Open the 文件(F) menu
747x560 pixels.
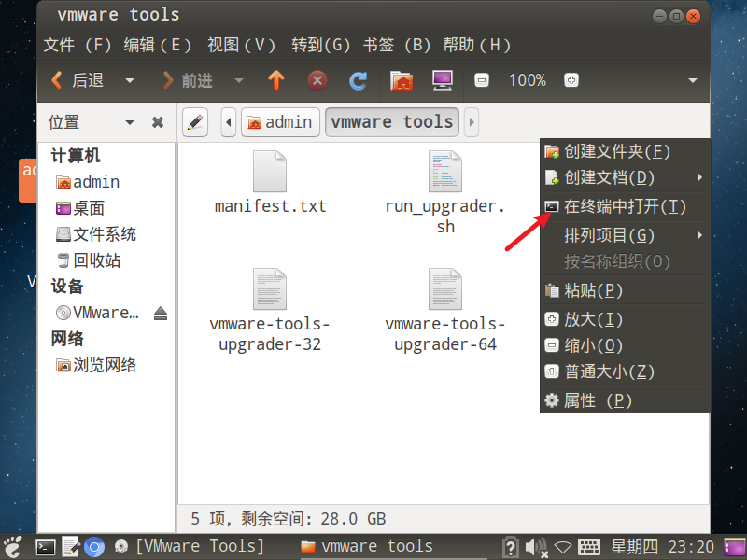point(78,45)
